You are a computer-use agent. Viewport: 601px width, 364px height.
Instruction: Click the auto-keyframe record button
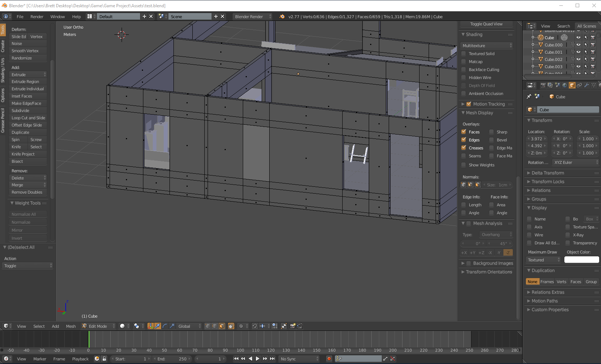point(329,359)
